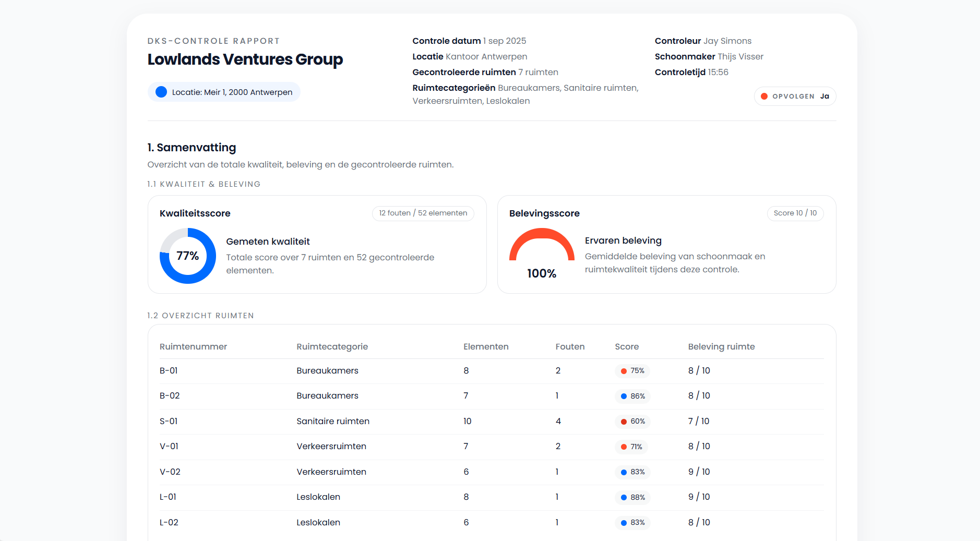980x541 pixels.
Task: Click the 'Beleving ruimte' column header
Action: [721, 346]
